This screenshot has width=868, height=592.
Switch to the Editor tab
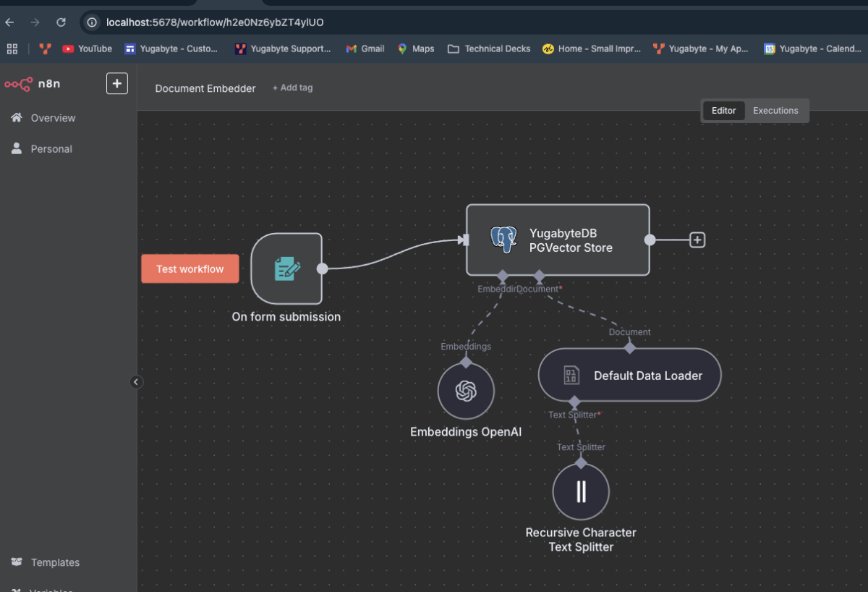[723, 111]
